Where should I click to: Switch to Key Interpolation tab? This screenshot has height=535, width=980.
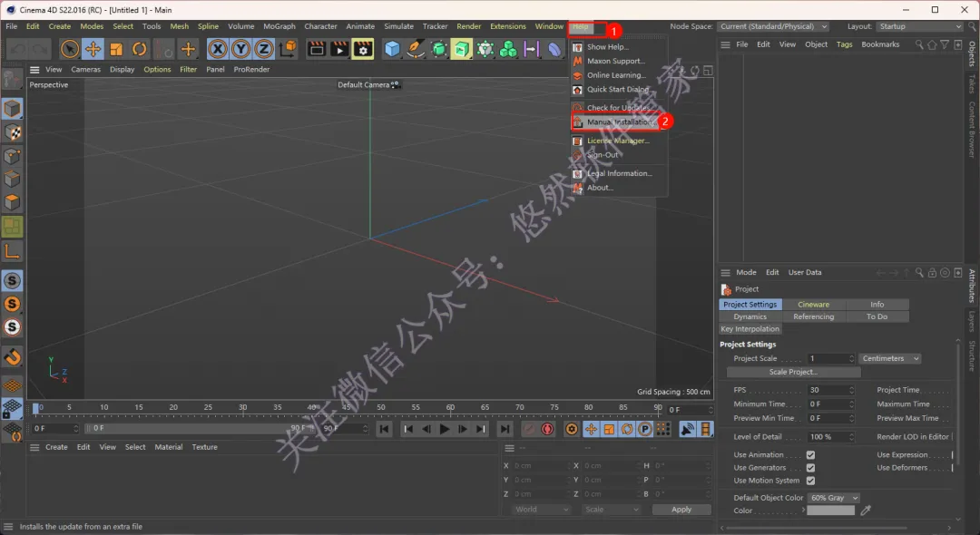[750, 329]
